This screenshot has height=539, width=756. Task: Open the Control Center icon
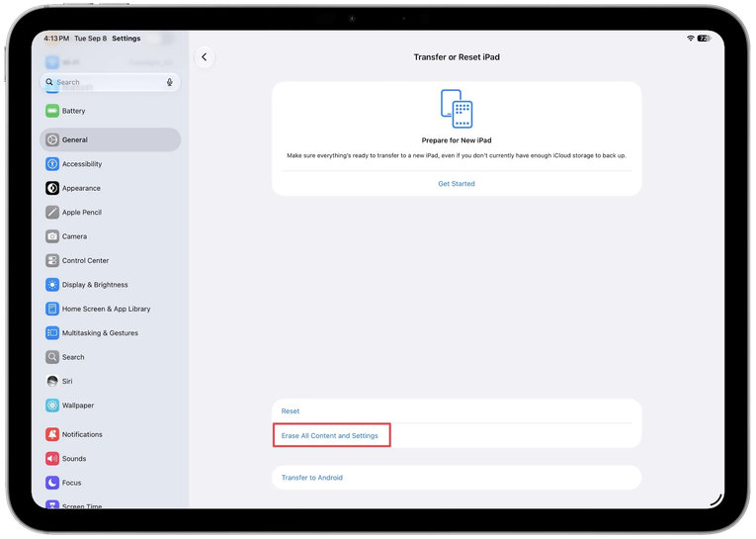[x=52, y=260]
